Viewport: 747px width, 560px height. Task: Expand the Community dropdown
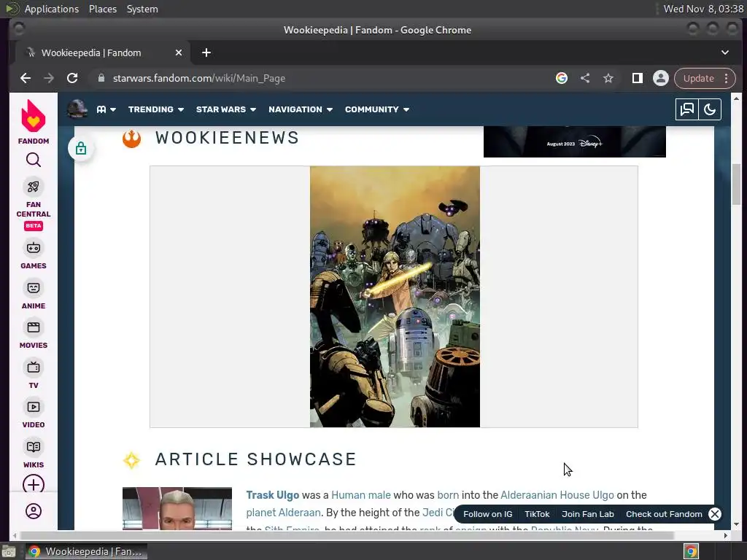coord(377,109)
